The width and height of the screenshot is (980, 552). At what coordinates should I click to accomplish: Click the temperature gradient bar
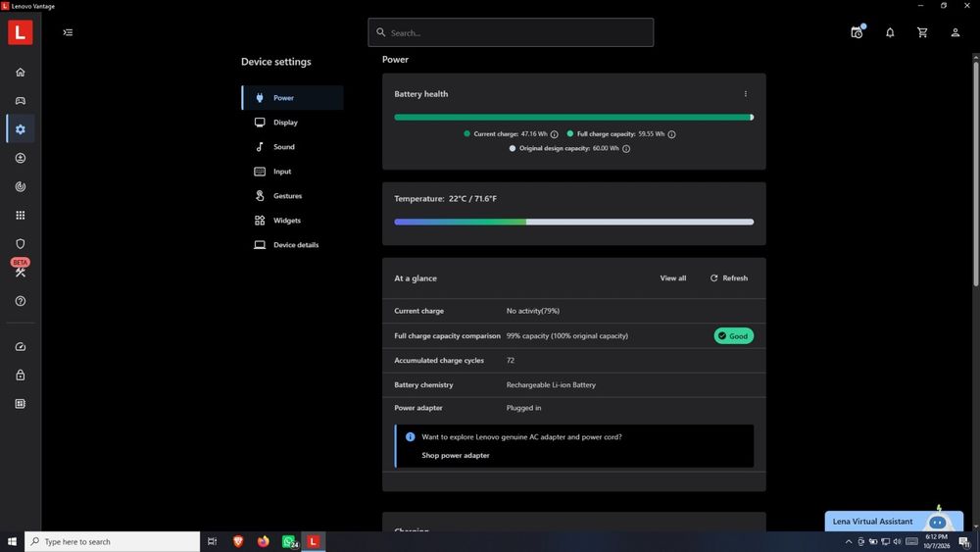[573, 222]
